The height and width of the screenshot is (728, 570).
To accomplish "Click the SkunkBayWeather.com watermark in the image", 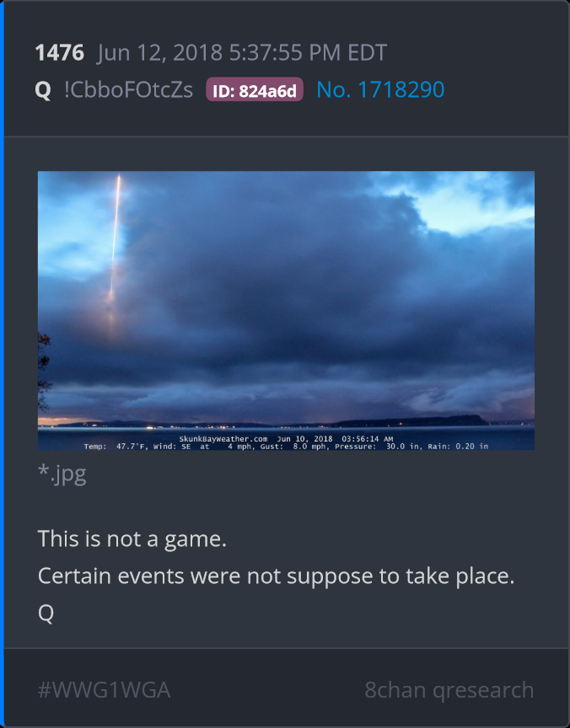I will pos(223,439).
